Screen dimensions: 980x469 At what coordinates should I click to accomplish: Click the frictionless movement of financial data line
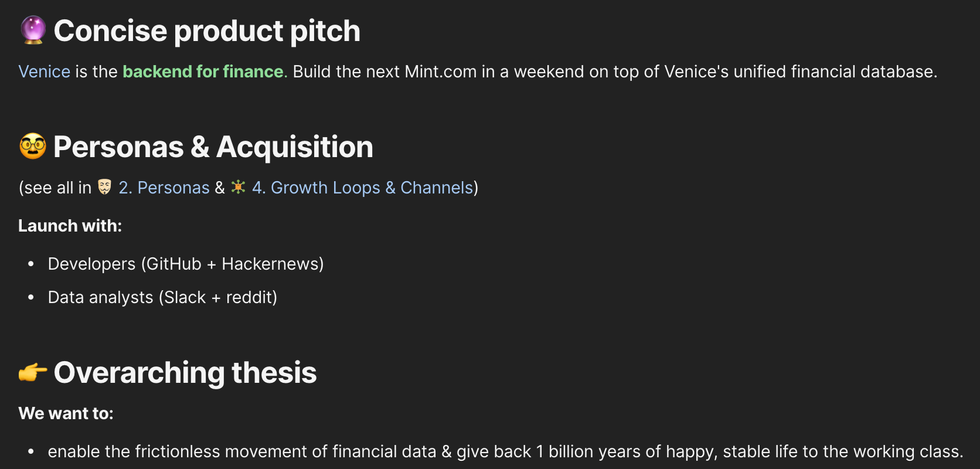[505, 451]
